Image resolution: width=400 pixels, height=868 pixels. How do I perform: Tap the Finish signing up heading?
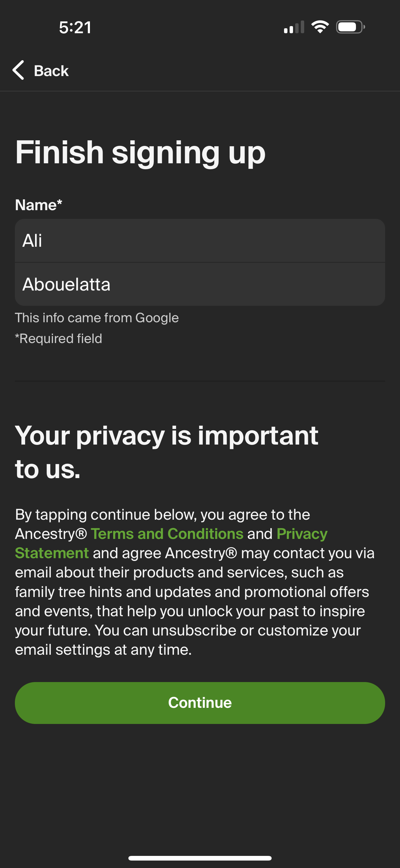(140, 153)
